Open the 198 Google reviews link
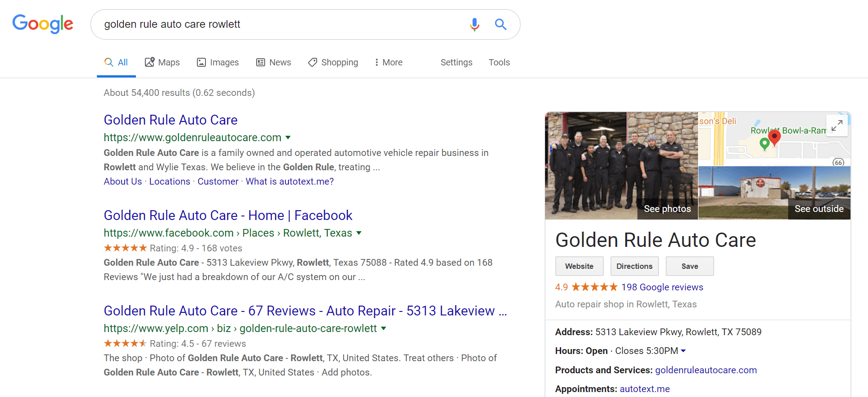 [x=662, y=287]
